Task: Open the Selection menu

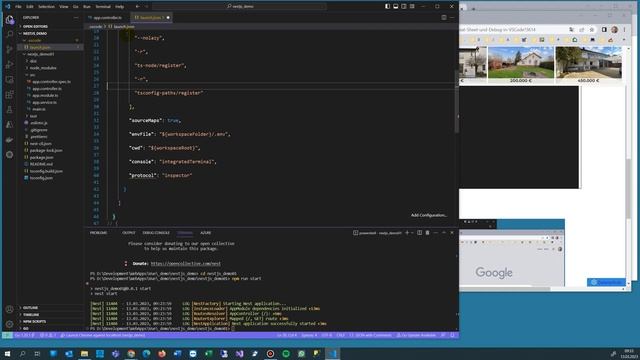Action: pyautogui.click(x=46, y=7)
